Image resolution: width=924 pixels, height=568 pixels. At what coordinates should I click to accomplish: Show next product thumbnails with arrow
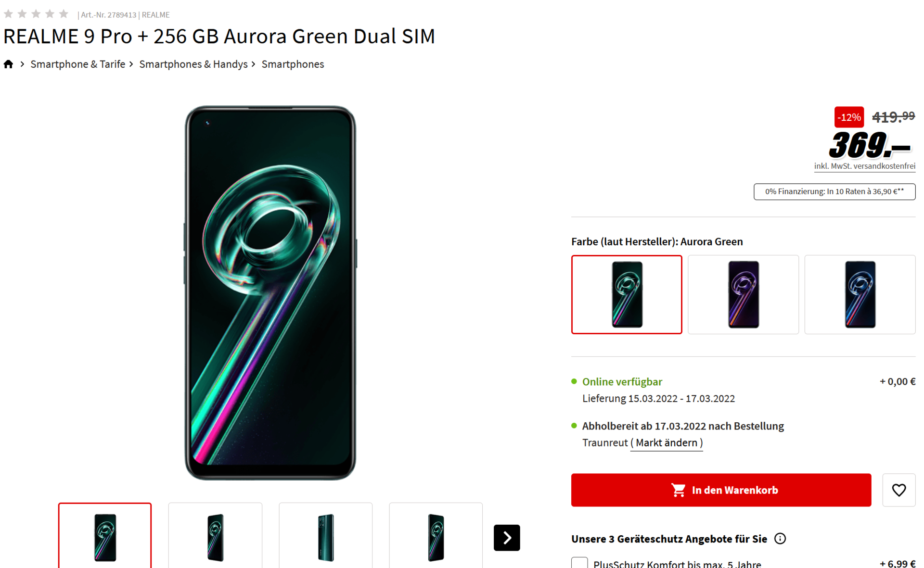click(506, 537)
